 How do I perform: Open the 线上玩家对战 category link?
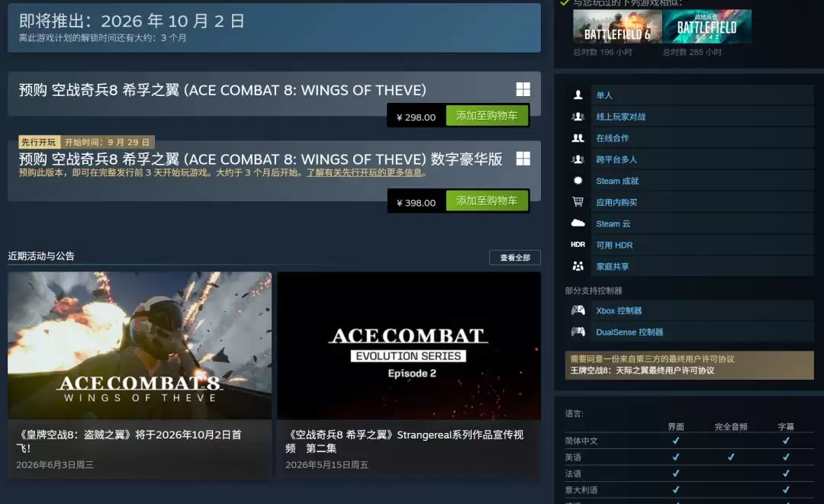tap(620, 117)
